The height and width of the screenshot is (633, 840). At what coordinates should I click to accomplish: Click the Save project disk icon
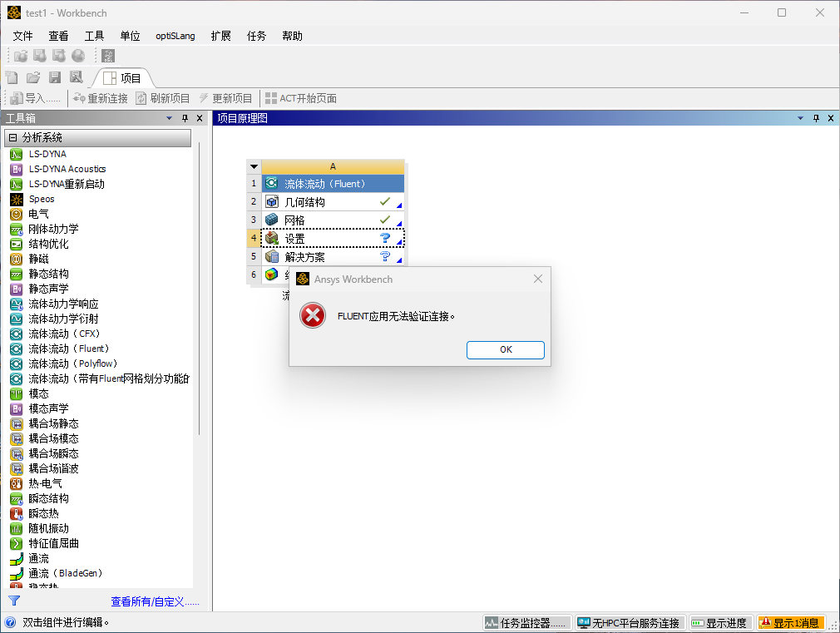click(x=55, y=77)
